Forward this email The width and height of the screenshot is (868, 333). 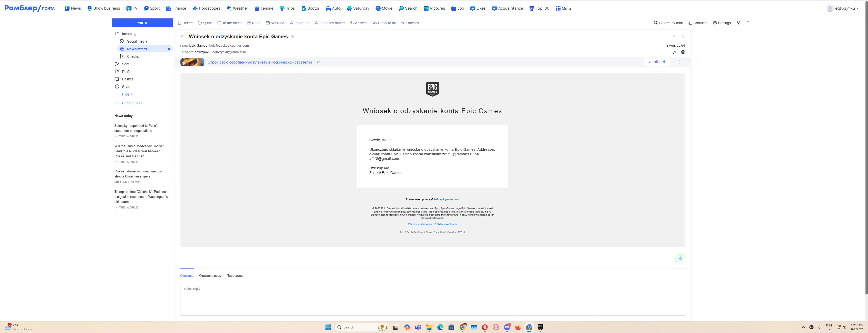coord(410,23)
